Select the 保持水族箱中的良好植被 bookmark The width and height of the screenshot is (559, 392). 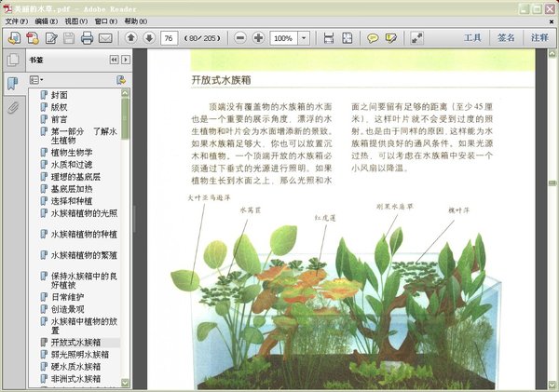(x=84, y=280)
